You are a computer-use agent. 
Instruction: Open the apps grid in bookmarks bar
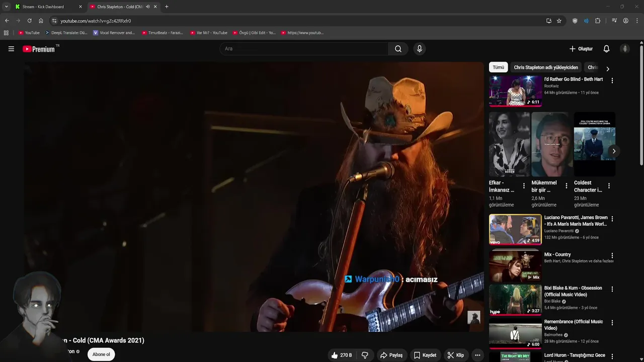click(x=6, y=33)
